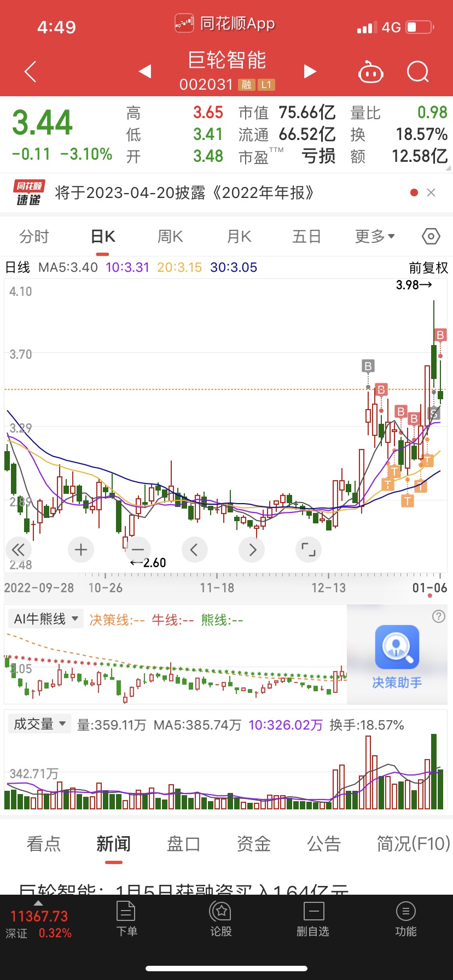
Task: Enter fullscreen chart mode
Action: 309,550
